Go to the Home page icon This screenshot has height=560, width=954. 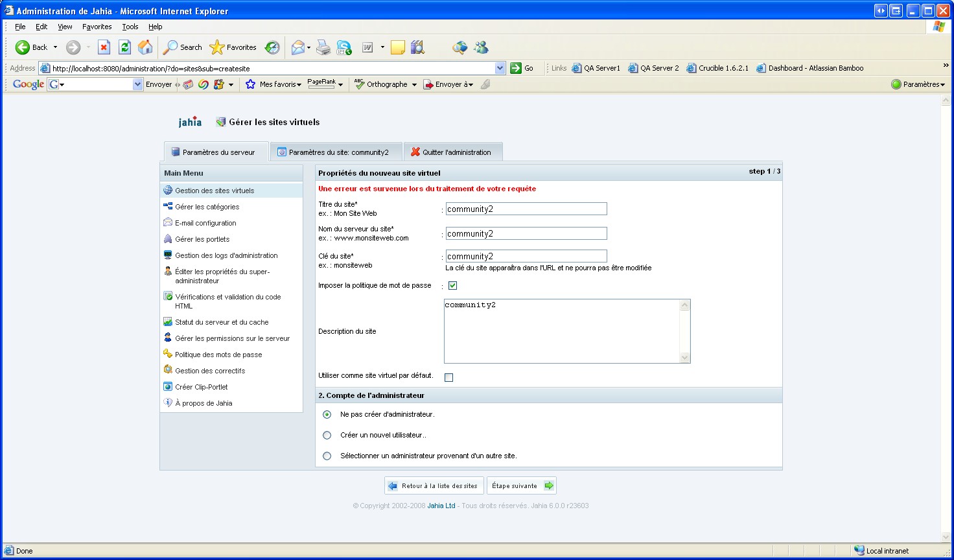pyautogui.click(x=145, y=47)
